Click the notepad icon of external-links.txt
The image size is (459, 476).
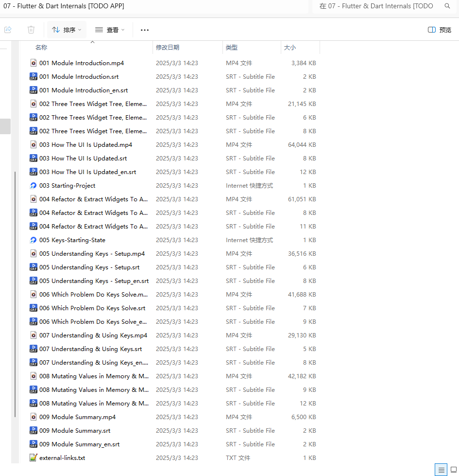34,458
